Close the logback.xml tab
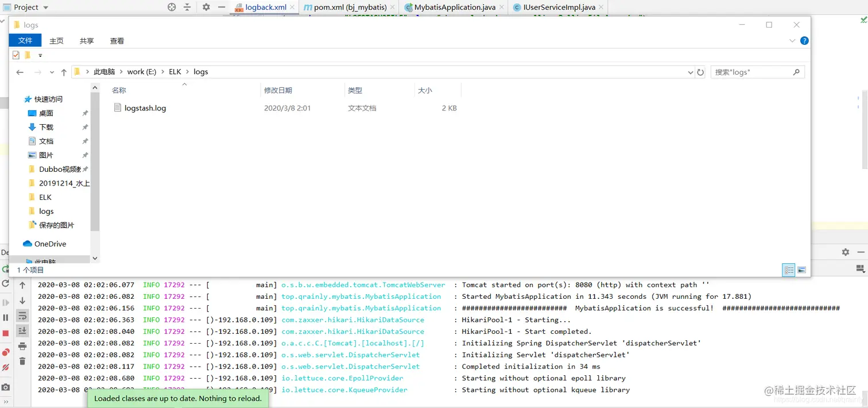868x408 pixels. tap(292, 7)
